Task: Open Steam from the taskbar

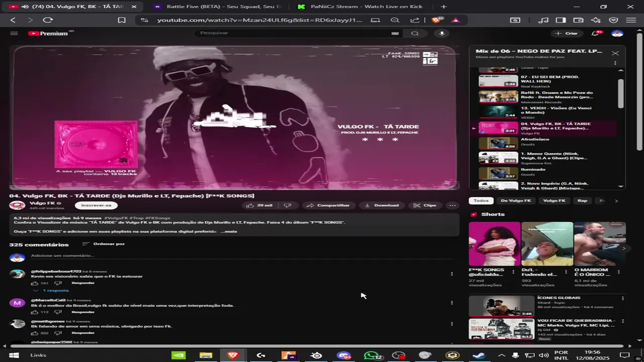Action: (x=479, y=355)
